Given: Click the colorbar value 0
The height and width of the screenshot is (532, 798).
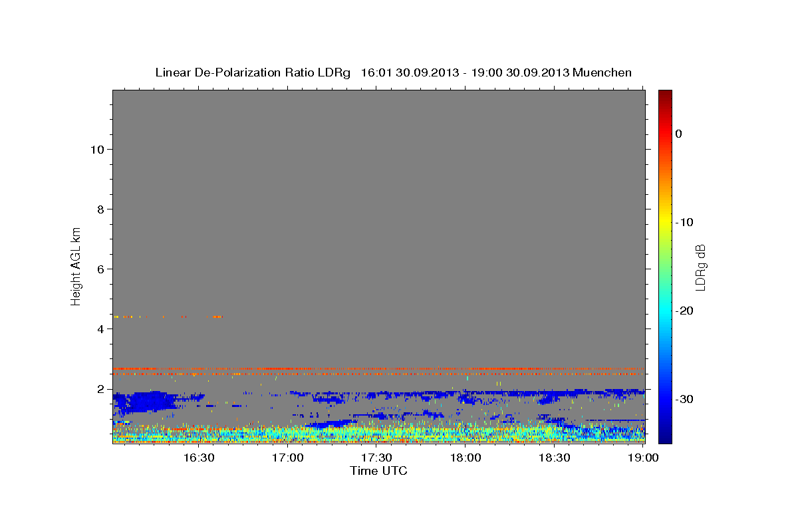Looking at the screenshot, I should (678, 134).
